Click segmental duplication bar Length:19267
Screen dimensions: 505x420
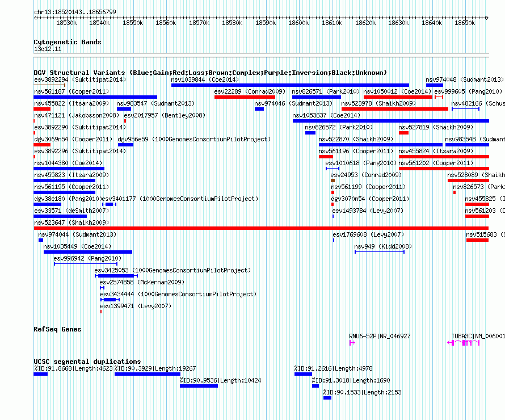(148, 374)
